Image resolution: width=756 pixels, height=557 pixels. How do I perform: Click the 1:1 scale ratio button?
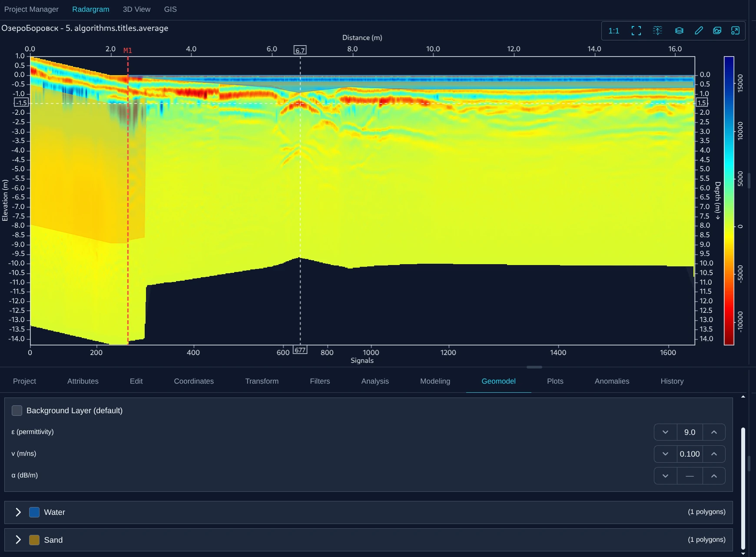pyautogui.click(x=613, y=31)
